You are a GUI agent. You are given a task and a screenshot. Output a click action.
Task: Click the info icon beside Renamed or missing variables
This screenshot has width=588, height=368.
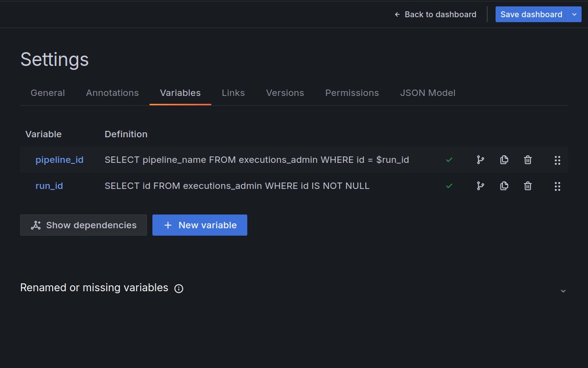(179, 288)
